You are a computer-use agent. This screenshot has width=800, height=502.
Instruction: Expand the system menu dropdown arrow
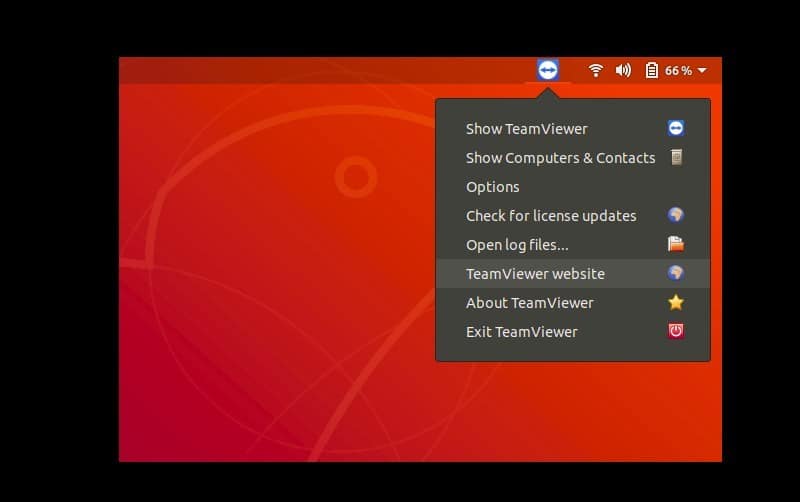[702, 70]
